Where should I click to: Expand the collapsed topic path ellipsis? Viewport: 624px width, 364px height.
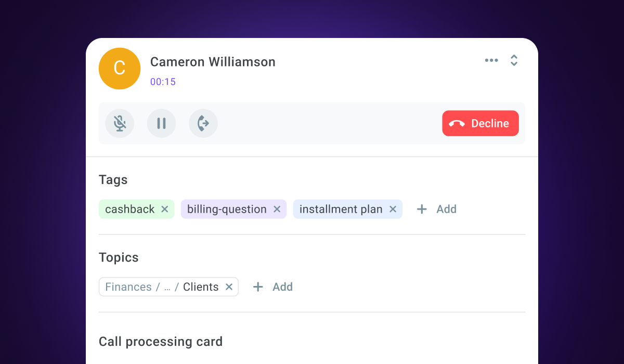tap(167, 288)
